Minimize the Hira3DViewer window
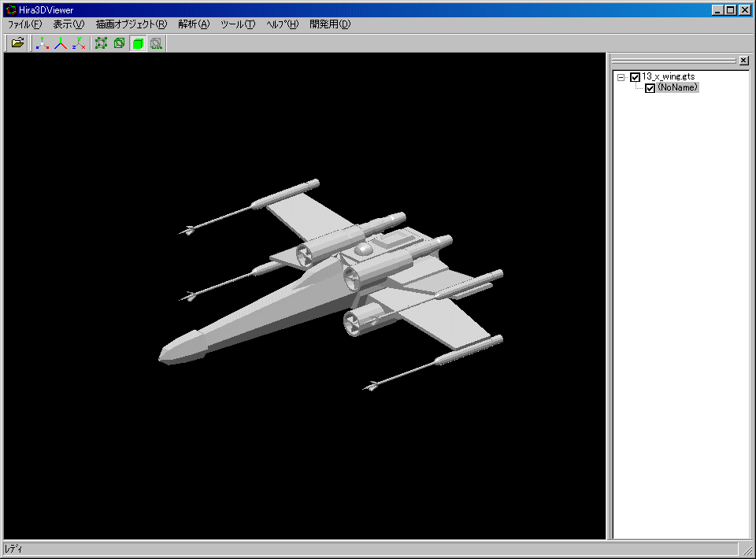Image resolution: width=756 pixels, height=559 pixels. (718, 10)
